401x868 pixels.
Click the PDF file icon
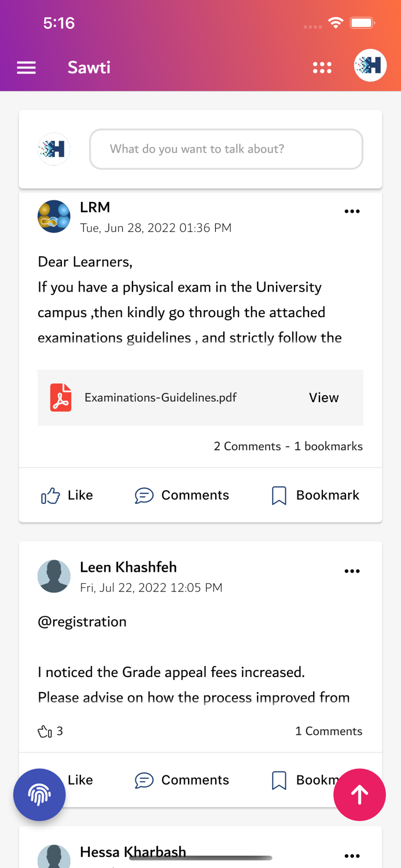click(61, 398)
